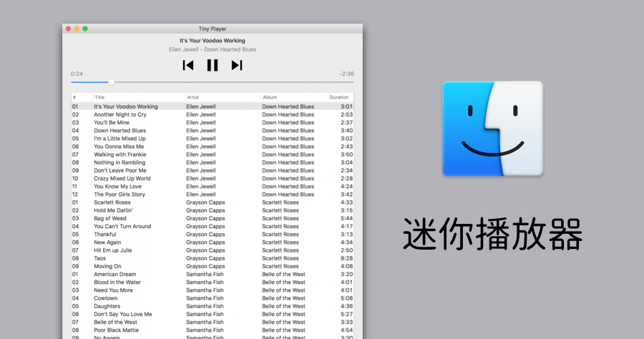Sort playlist by Album column header
Screen dimensions: 644x339
click(270, 97)
